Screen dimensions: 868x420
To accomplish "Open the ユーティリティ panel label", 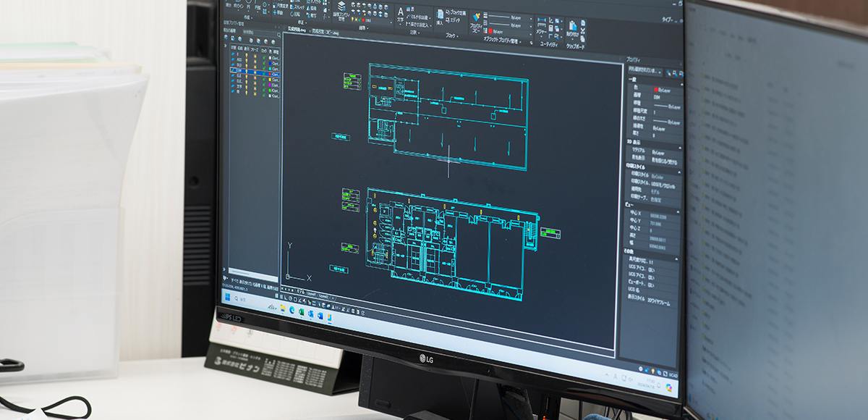I will pos(550,43).
